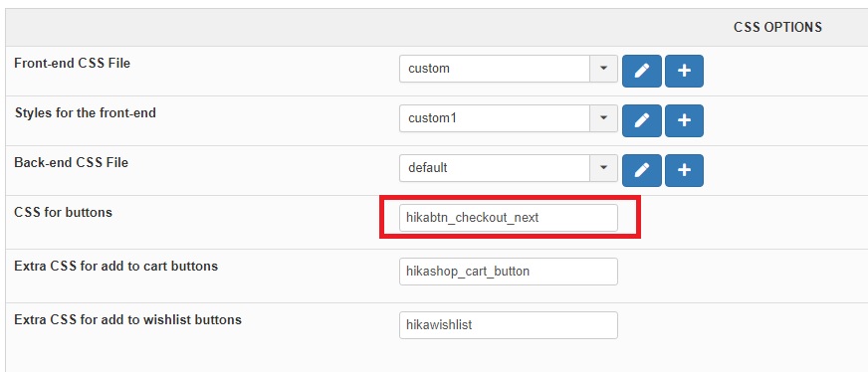Click the CSS for buttons label
The height and width of the screenshot is (372, 868).
click(63, 212)
